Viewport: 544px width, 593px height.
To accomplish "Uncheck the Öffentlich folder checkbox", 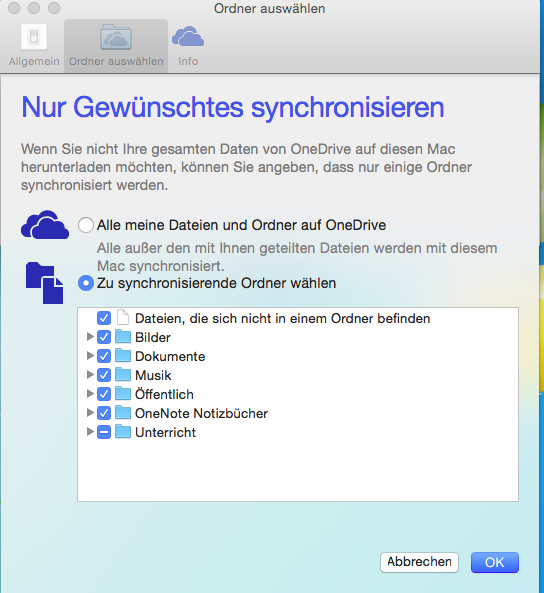I will (104, 394).
